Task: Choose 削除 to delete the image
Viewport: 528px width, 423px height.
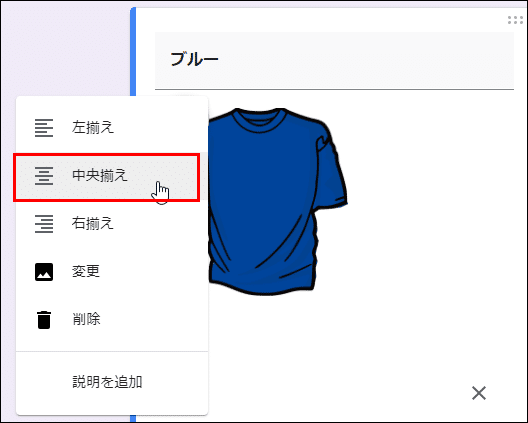Action: 112,320
